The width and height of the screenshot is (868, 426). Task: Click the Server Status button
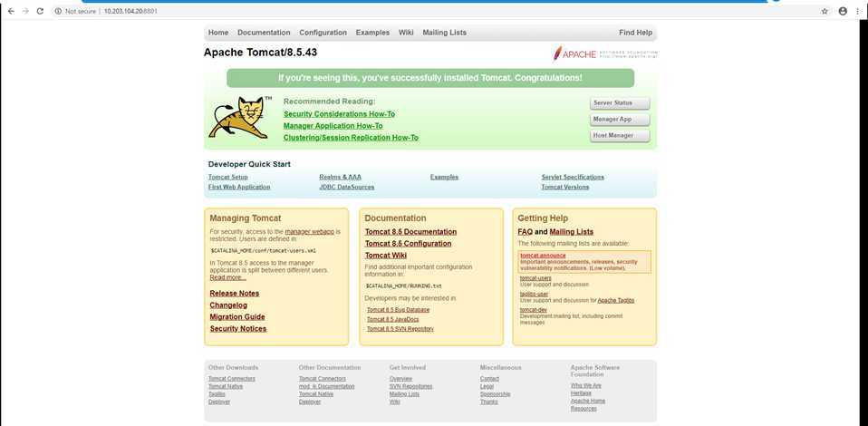click(620, 103)
